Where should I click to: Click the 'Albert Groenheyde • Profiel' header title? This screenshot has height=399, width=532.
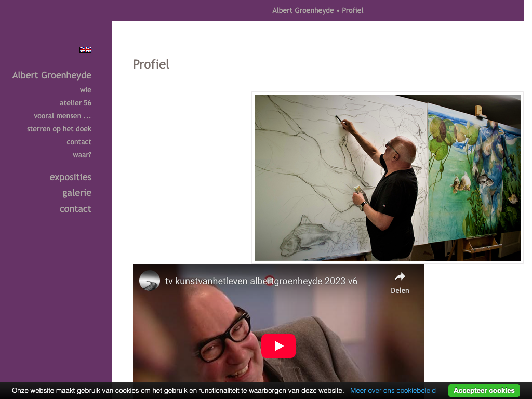pyautogui.click(x=317, y=10)
